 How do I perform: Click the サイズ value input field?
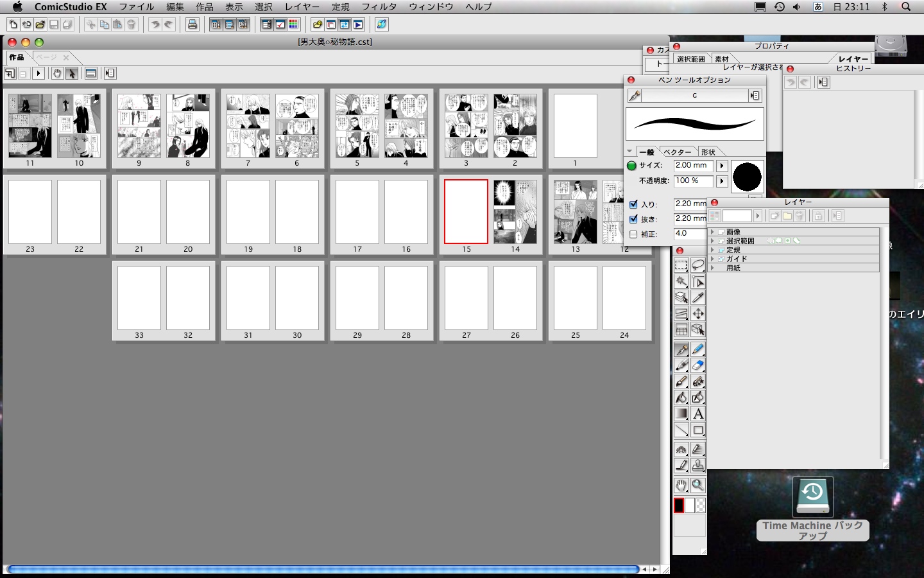693,166
